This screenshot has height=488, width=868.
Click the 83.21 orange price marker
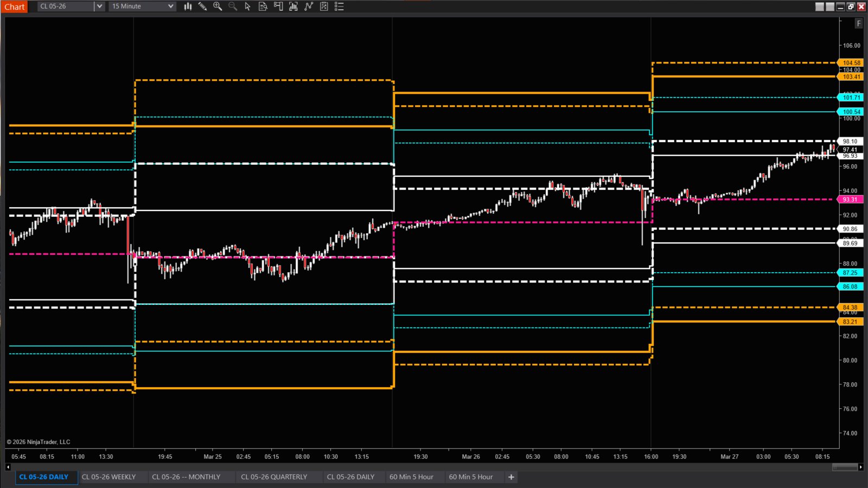point(851,322)
